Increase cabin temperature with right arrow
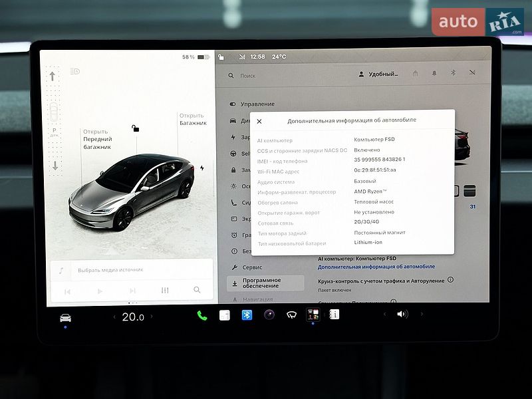This screenshot has height=399, width=532. [152, 317]
